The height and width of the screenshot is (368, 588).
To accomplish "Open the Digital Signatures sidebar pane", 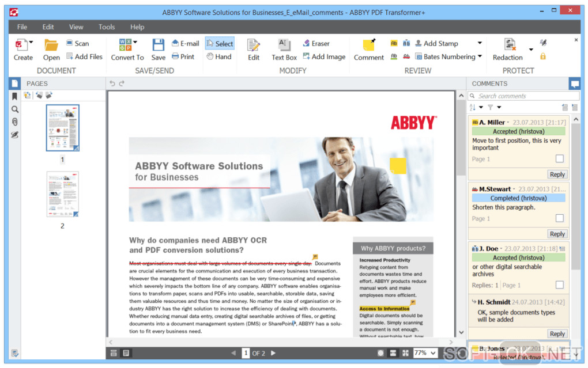I will coord(14,135).
